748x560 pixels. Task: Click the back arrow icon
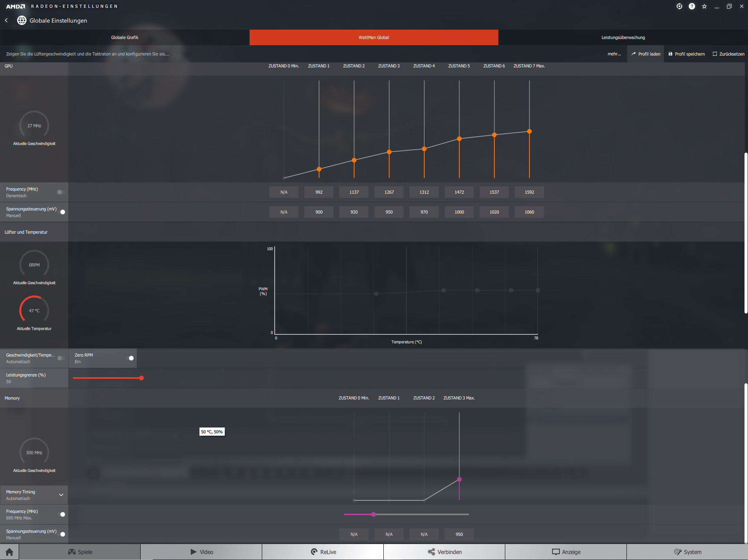pos(6,20)
